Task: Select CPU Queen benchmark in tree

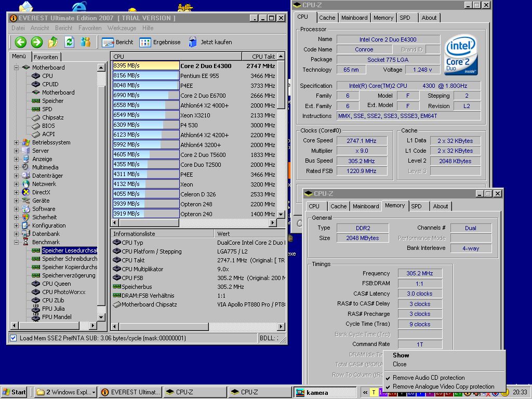Action: coord(56,284)
